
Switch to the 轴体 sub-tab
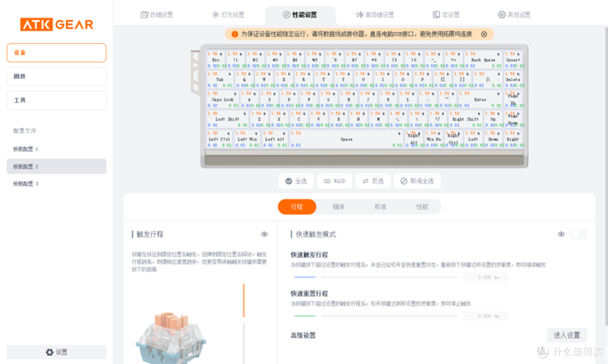(338, 206)
